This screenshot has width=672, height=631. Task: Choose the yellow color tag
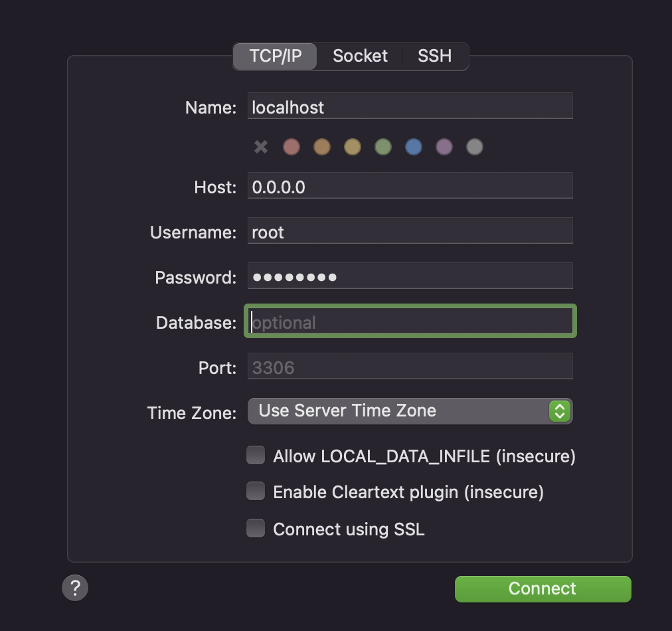click(353, 147)
